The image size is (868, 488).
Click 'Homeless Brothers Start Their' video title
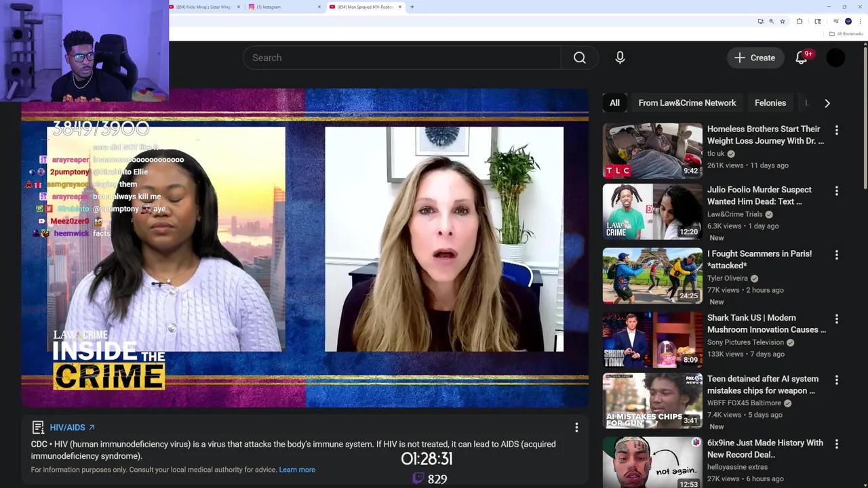coord(766,135)
